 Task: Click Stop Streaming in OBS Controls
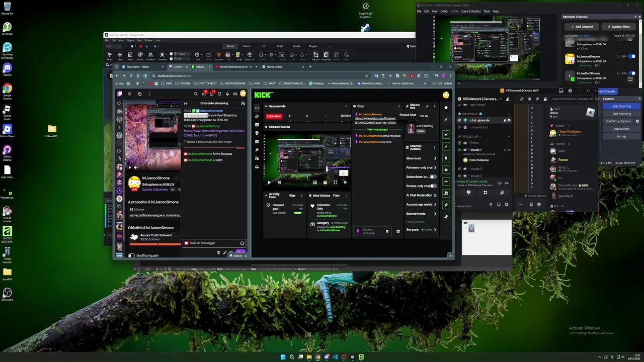[621, 106]
